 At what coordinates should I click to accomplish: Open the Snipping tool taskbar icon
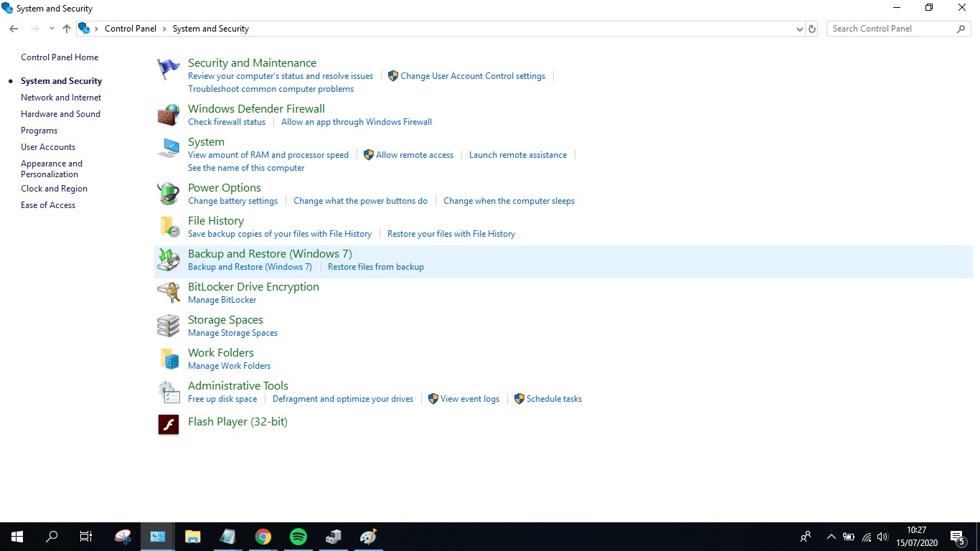pyautogui.click(x=123, y=537)
